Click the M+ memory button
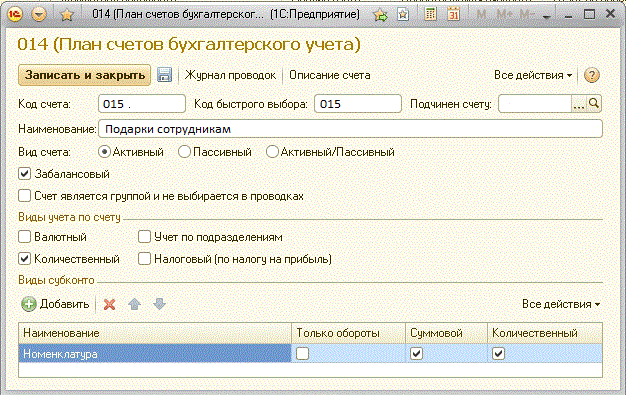626x395 pixels. 504,15
